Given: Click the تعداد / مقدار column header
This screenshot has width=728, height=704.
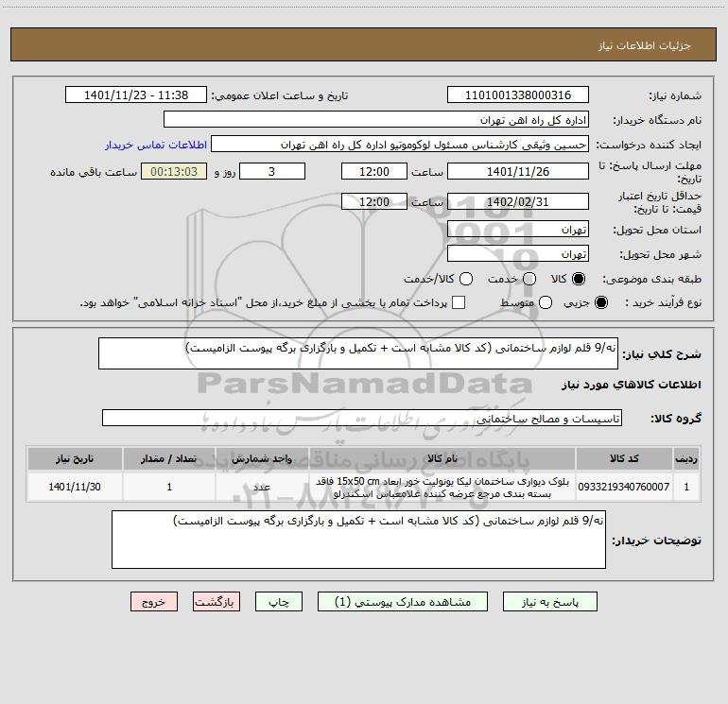Looking at the screenshot, I should point(169,458).
